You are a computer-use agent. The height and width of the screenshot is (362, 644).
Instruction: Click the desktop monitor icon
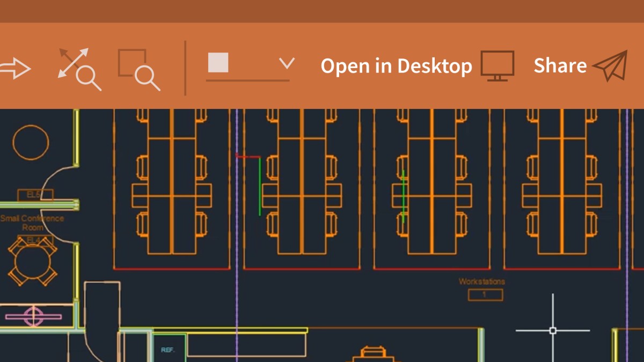point(497,66)
